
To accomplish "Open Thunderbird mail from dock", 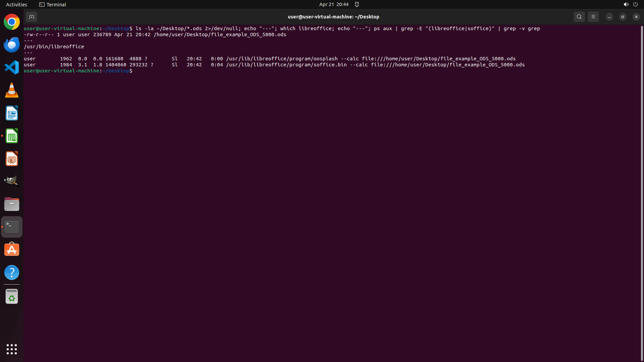I will [12, 45].
